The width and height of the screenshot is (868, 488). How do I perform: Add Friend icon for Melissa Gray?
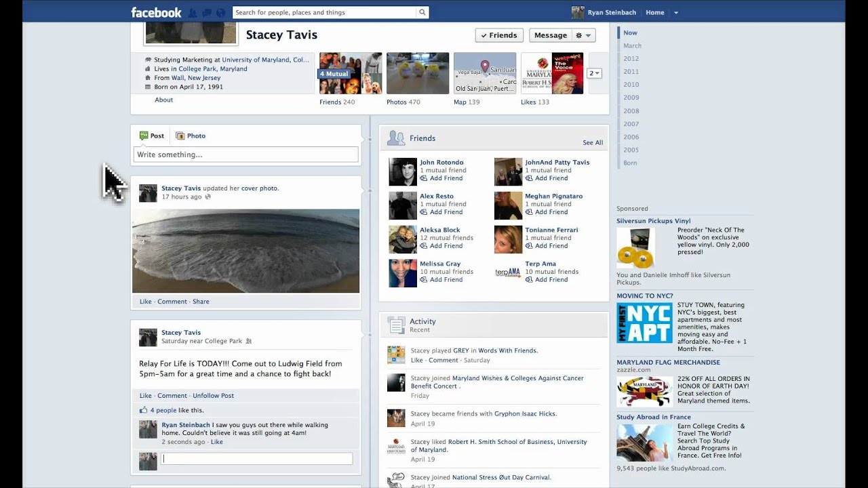[x=423, y=280]
